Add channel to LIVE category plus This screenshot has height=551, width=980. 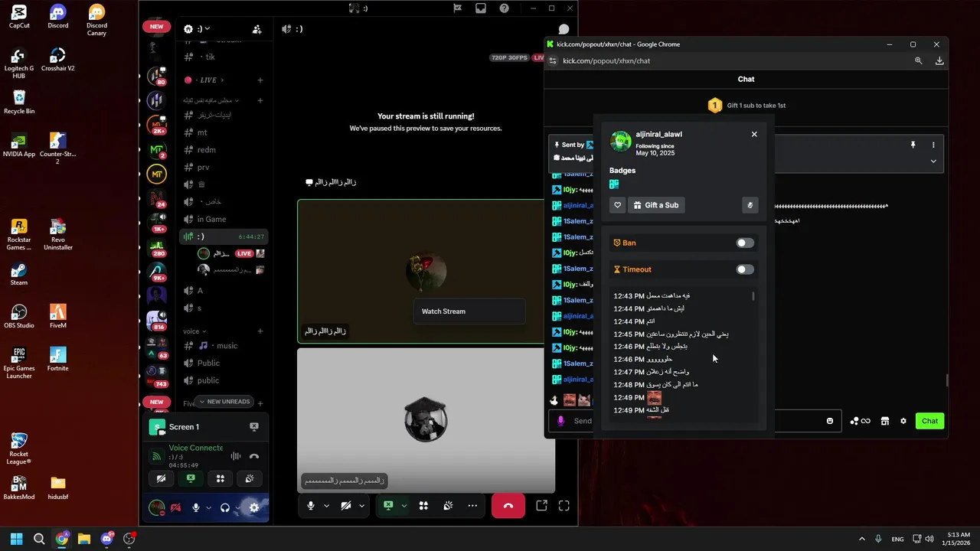(x=260, y=80)
